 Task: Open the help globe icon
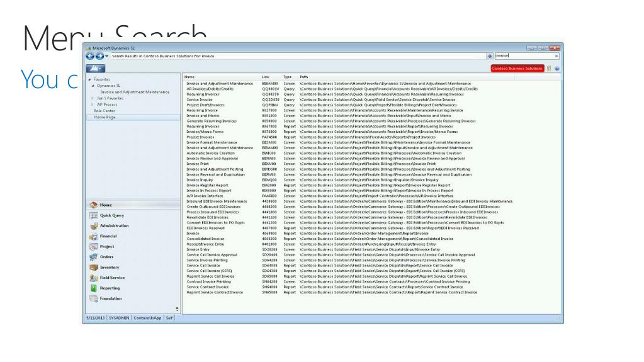click(x=557, y=69)
